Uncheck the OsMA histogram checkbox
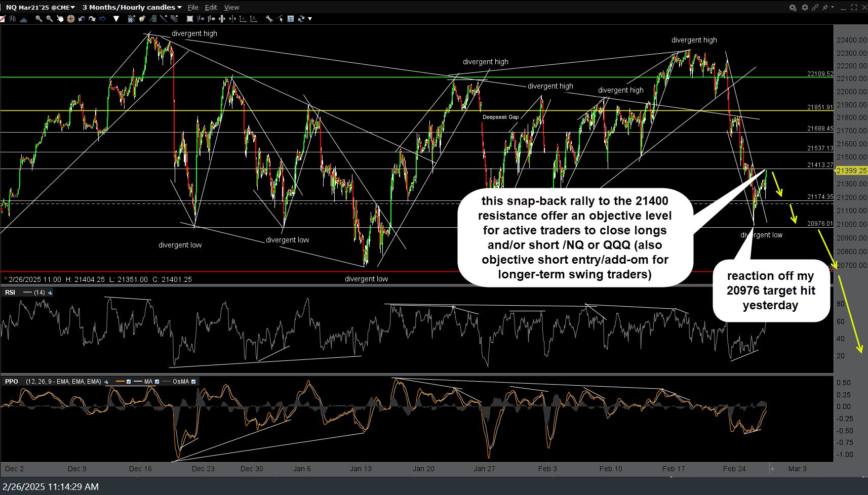 (193, 382)
